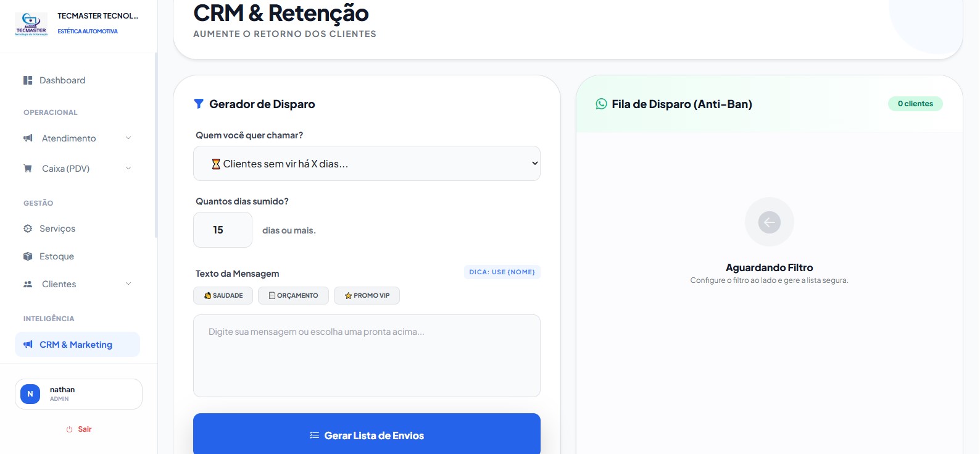
Task: Click the 'dias ou mais.' label
Action: [289, 230]
